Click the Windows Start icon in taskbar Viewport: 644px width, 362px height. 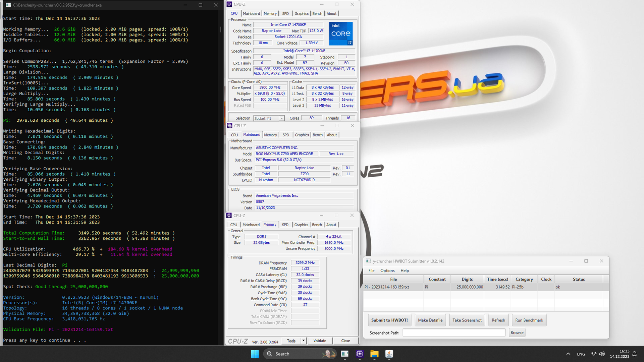click(255, 354)
